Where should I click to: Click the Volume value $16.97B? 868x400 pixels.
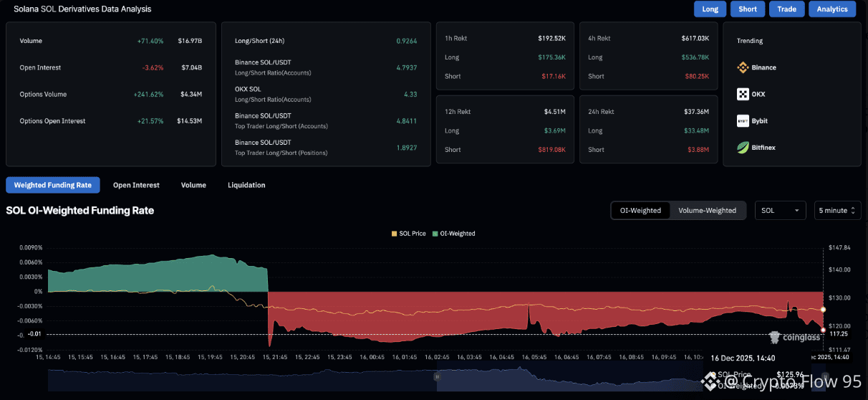(190, 41)
